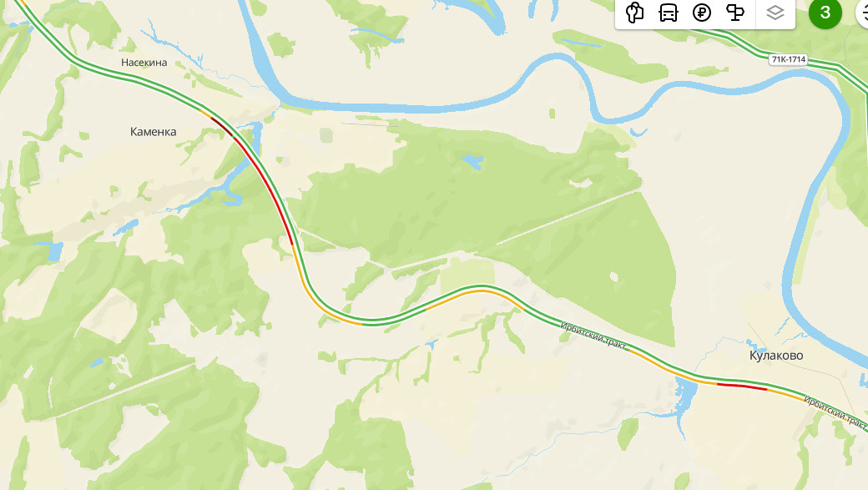Click the partially visible round button beside traffic

[862, 13]
